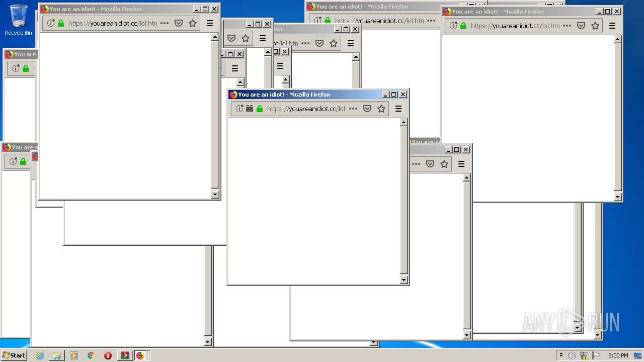Click scroll-up arrow in the active Firefox window
The image size is (644, 362).
(x=404, y=122)
